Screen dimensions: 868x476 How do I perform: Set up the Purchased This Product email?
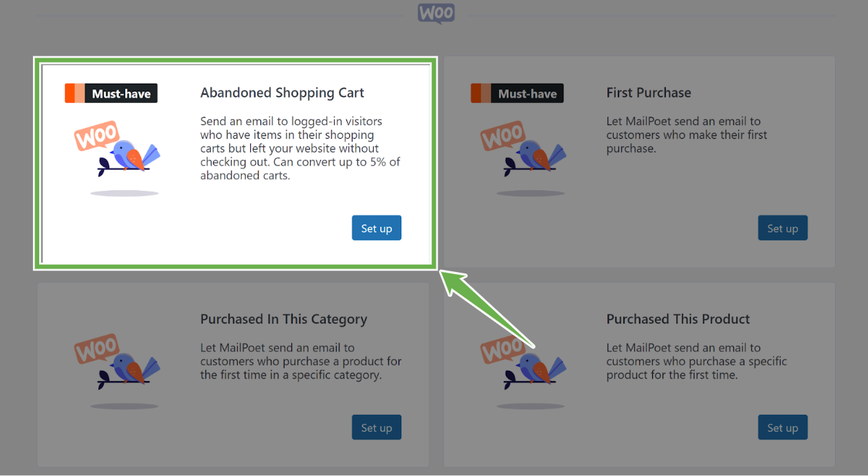[x=783, y=427]
